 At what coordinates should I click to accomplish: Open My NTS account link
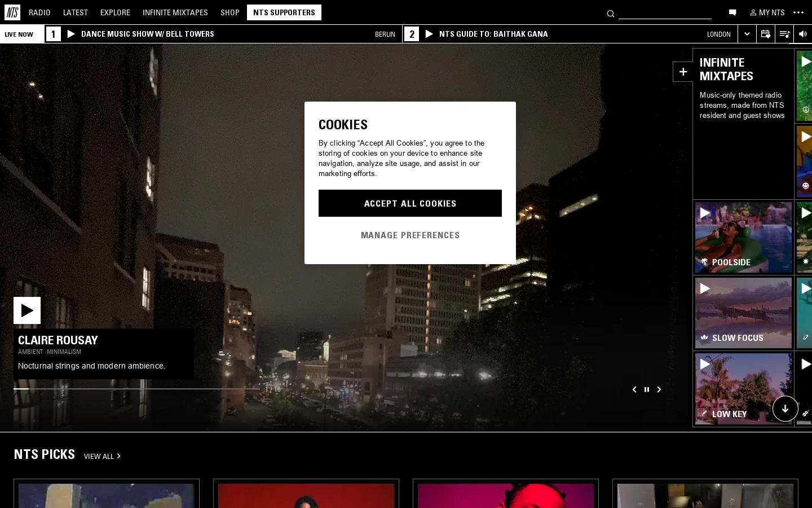pos(767,12)
